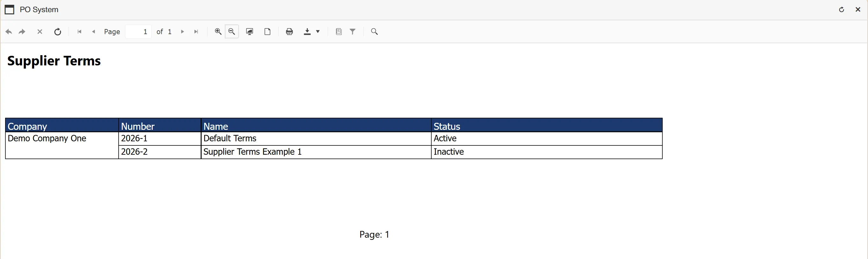Click the Default Terms name cell
The image size is (868, 259).
click(x=316, y=139)
